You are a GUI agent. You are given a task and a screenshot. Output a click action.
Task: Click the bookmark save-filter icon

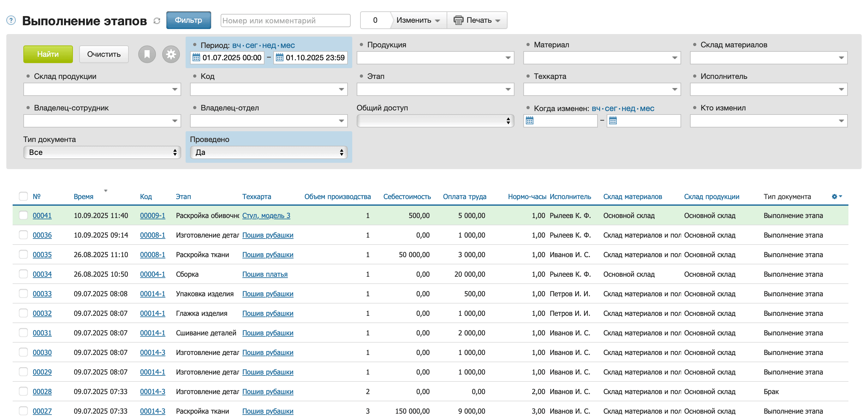click(x=147, y=54)
